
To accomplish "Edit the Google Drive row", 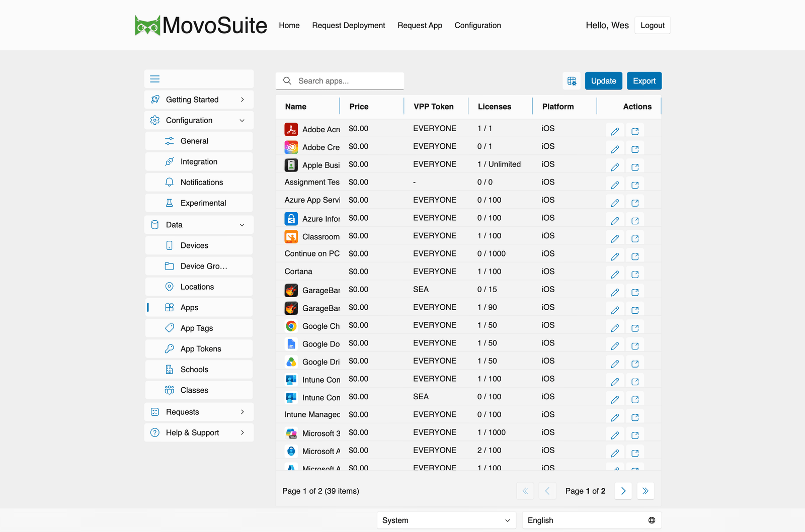I will [x=615, y=364].
